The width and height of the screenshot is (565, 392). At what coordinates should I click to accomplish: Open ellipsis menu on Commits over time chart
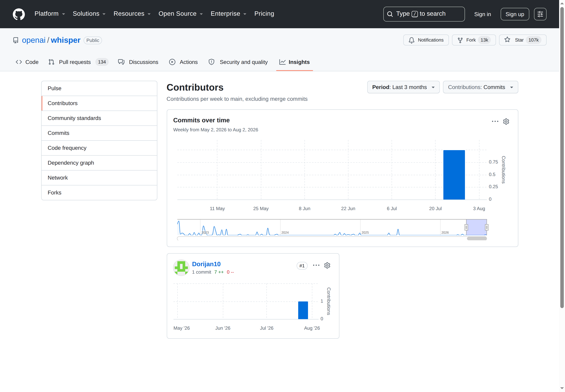point(495,121)
